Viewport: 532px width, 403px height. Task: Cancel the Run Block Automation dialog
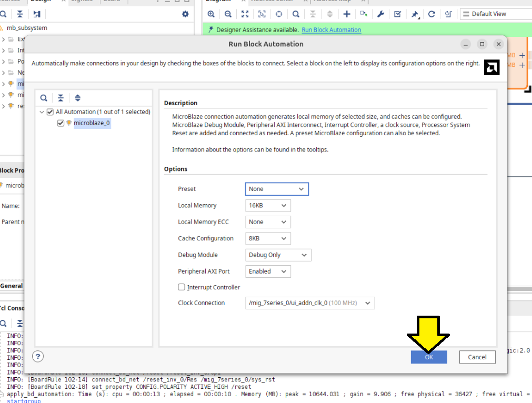(x=477, y=357)
